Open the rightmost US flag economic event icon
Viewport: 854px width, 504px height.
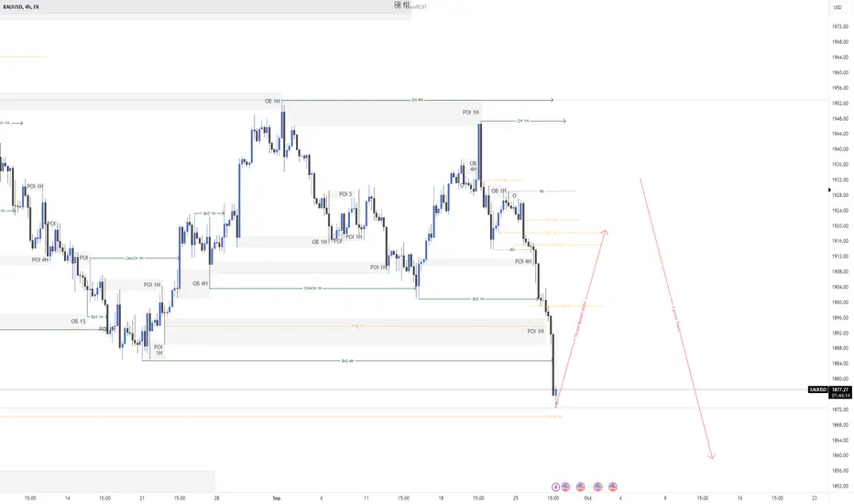pos(613,487)
